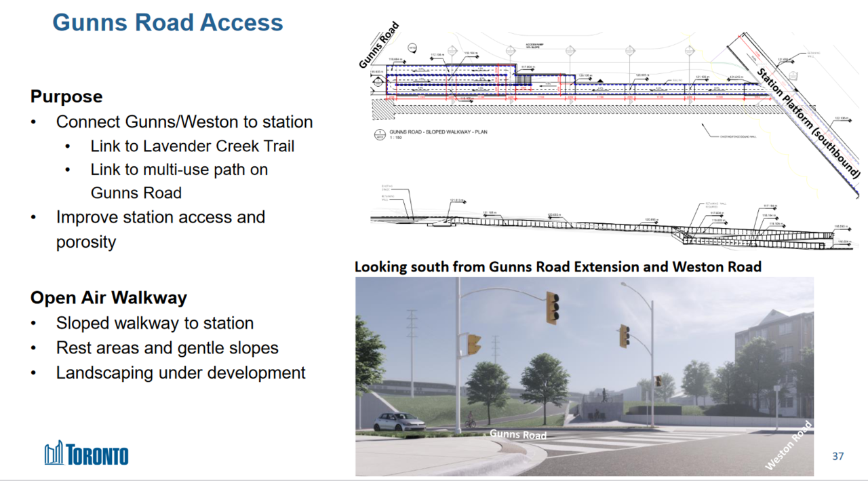This screenshot has height=481, width=868.
Task: Click the Looking south from Gunns Road caption
Action: [557, 267]
